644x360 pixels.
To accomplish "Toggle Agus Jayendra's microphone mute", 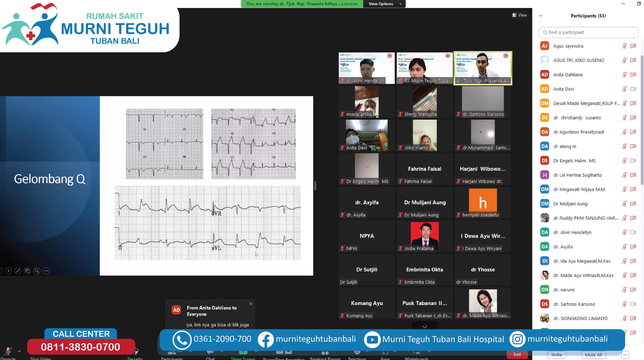I will click(624, 46).
